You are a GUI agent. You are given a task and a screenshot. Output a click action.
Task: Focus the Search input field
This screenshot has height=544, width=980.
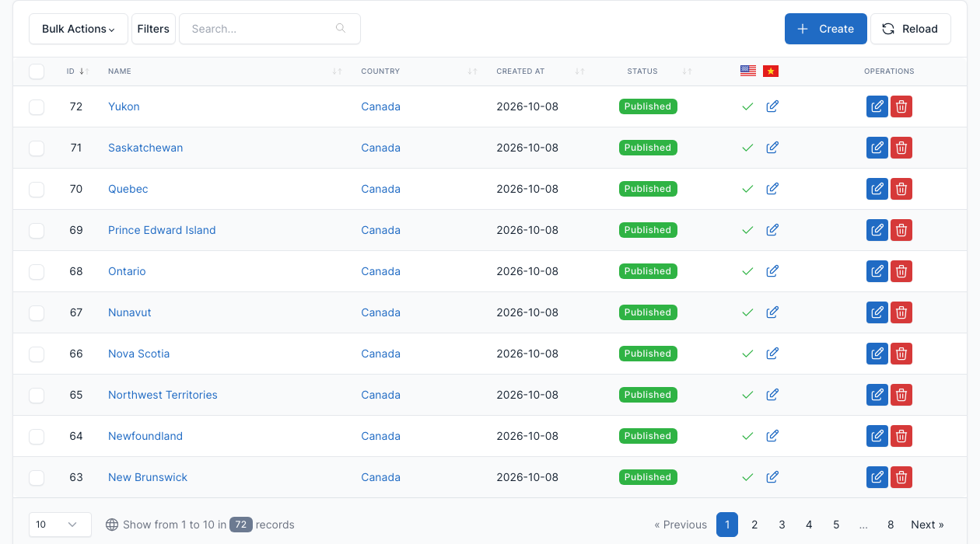click(x=270, y=29)
